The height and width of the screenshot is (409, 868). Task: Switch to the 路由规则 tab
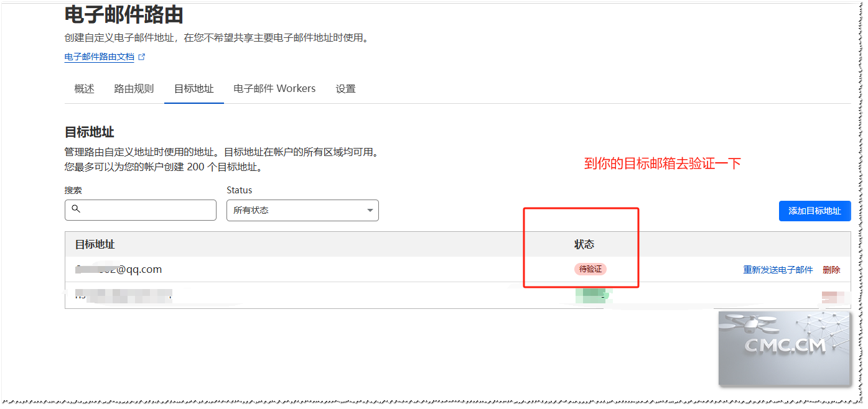click(134, 89)
